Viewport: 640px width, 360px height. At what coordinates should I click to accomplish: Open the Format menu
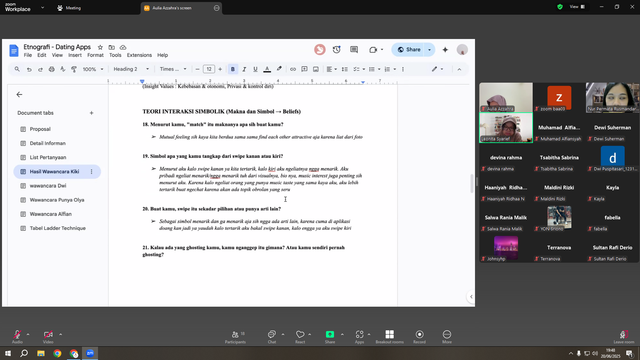(95, 55)
